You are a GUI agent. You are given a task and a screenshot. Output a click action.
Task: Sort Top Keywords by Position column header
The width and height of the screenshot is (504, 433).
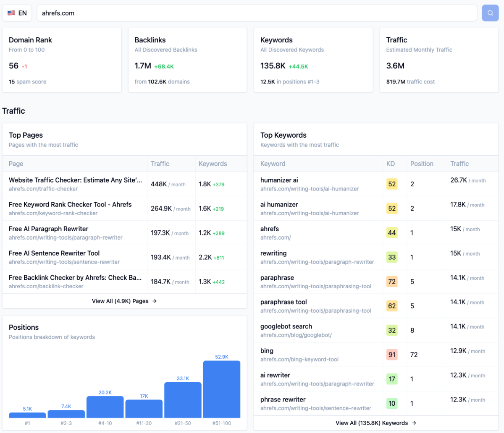coord(421,164)
